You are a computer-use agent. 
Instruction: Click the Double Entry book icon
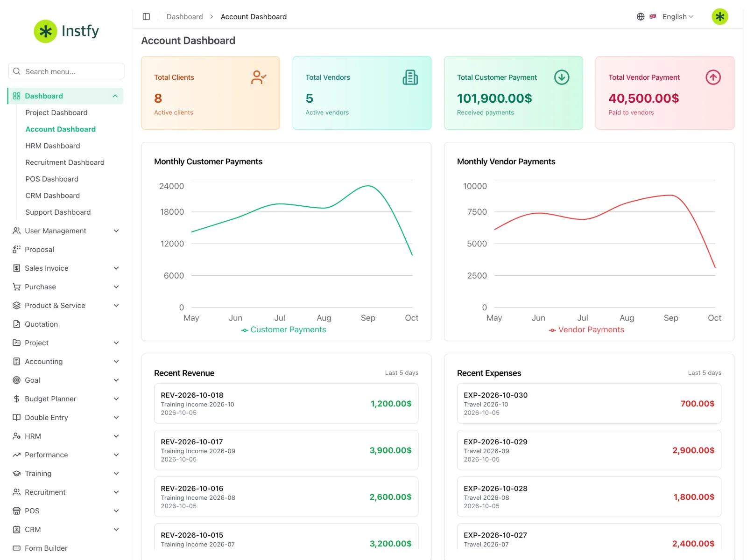click(x=17, y=418)
